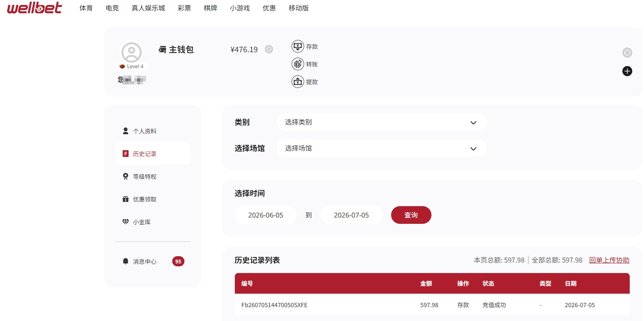The height and width of the screenshot is (321, 644).
Task: Open the 移动版 mobile version page
Action: pyautogui.click(x=299, y=8)
